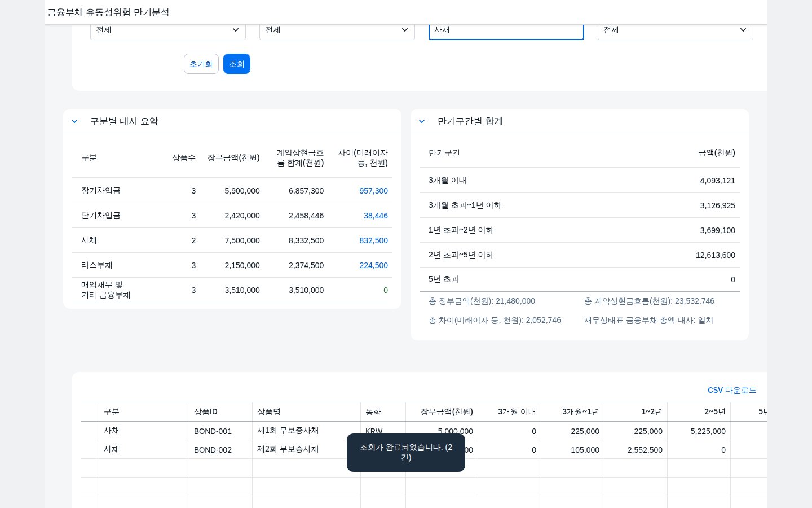The image size is (812, 508).
Task: Click the 초기화 reset button
Action: 201,64
